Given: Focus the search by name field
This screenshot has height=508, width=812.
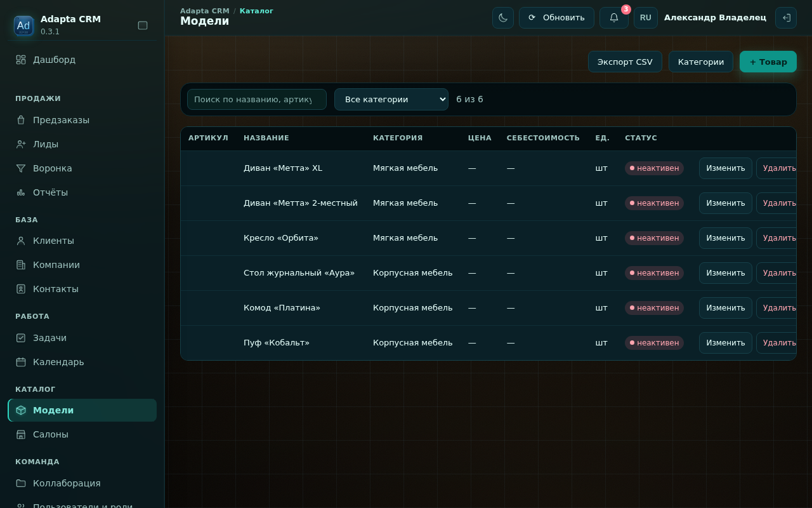Looking at the screenshot, I should (x=257, y=100).
